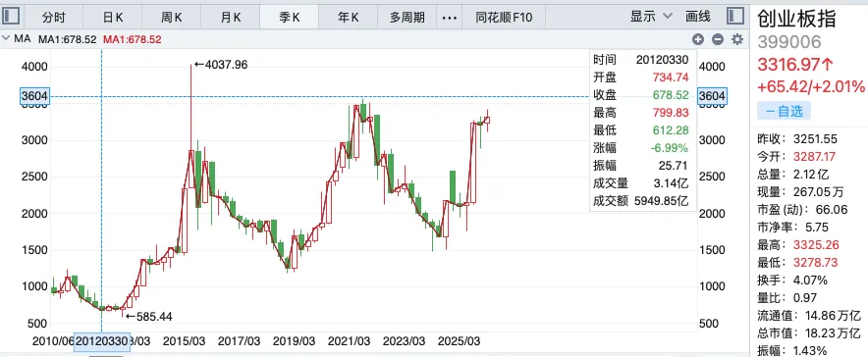Switch to the 周K tab

pyautogui.click(x=172, y=18)
